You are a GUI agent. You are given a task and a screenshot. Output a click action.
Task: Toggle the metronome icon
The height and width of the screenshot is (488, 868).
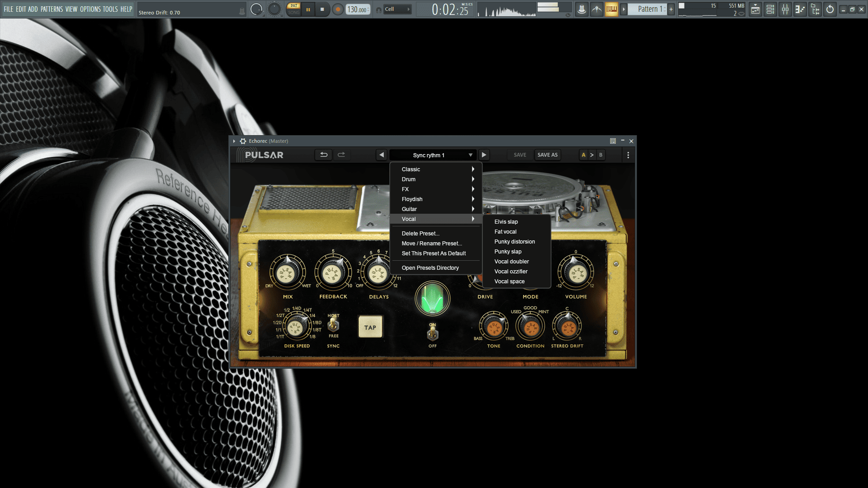[582, 9]
